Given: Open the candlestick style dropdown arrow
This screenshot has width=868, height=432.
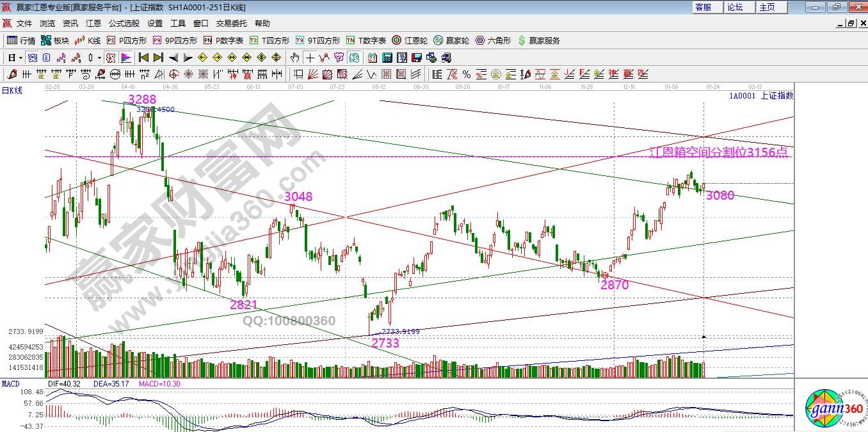Looking at the screenshot, I should (x=99, y=58).
